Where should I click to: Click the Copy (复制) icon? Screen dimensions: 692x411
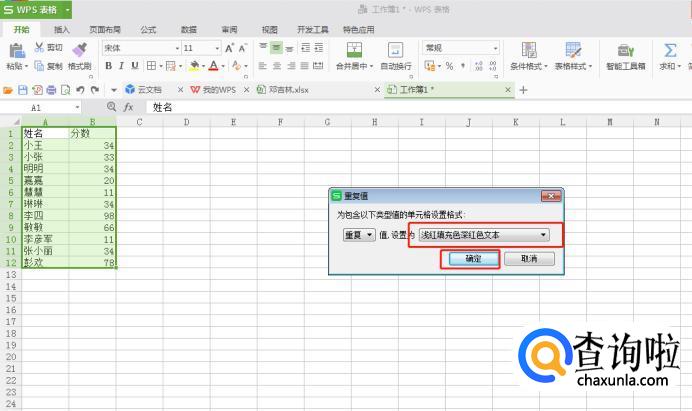(39, 66)
